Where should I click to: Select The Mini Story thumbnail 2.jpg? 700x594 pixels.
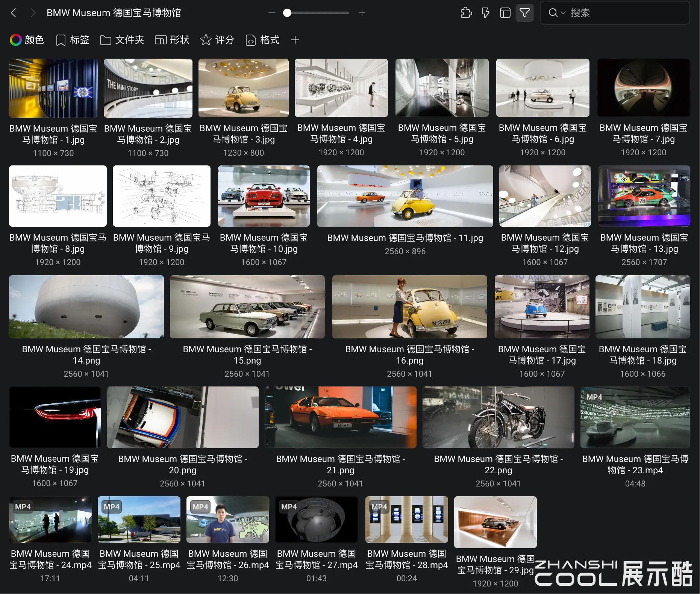(x=148, y=88)
